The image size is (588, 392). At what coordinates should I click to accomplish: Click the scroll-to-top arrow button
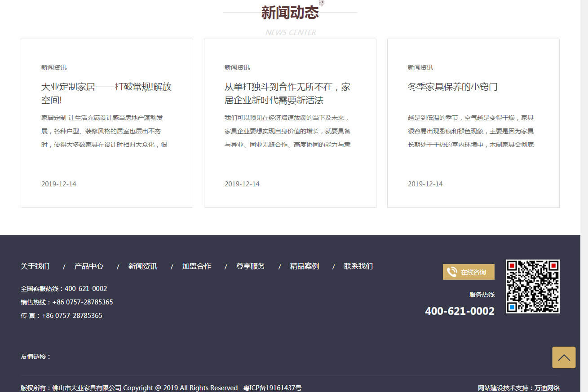coord(564,357)
